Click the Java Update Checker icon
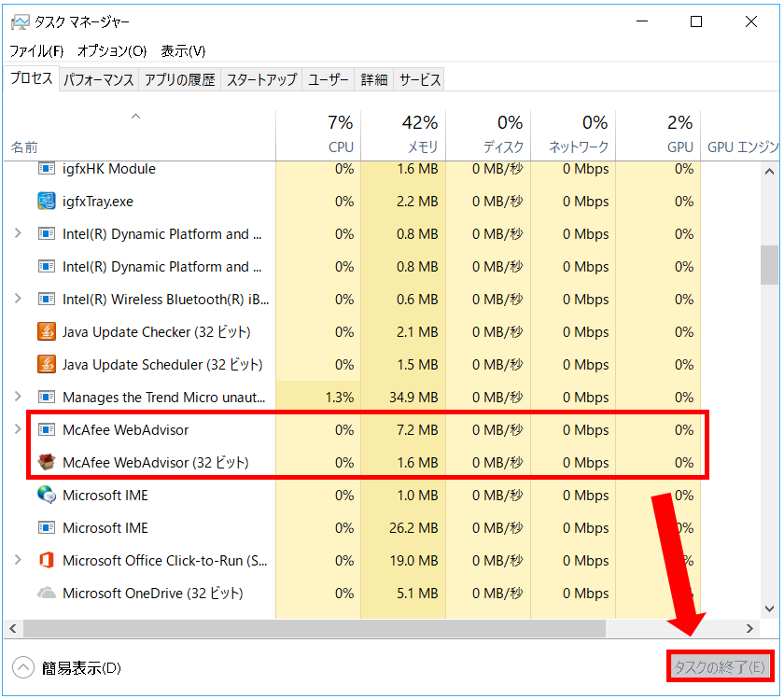The height and width of the screenshot is (699, 784). point(47,331)
